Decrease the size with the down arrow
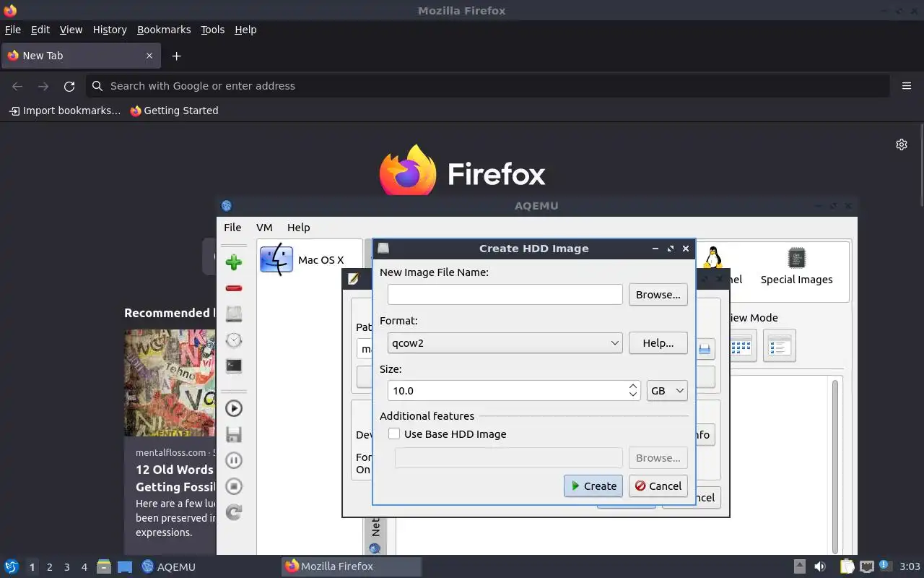 632,396
